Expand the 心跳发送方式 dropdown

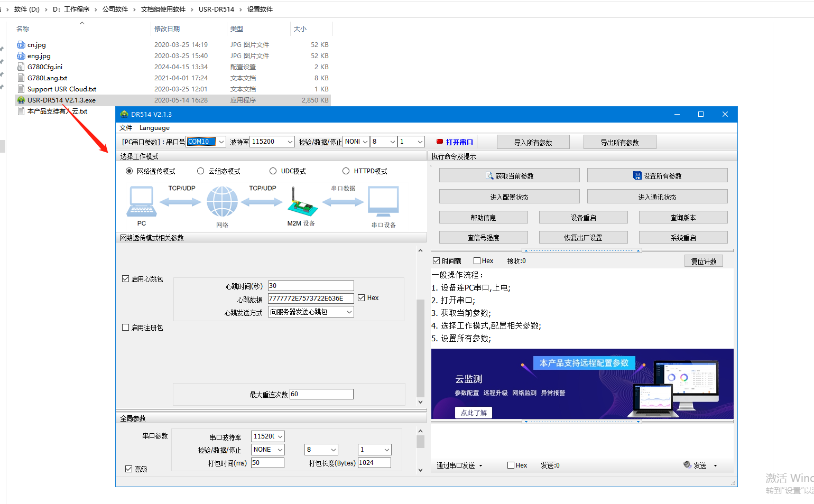349,312
